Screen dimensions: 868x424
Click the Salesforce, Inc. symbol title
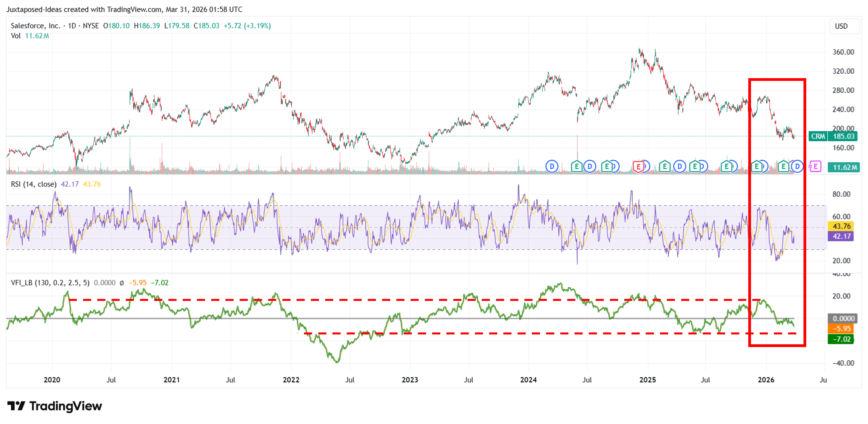35,26
